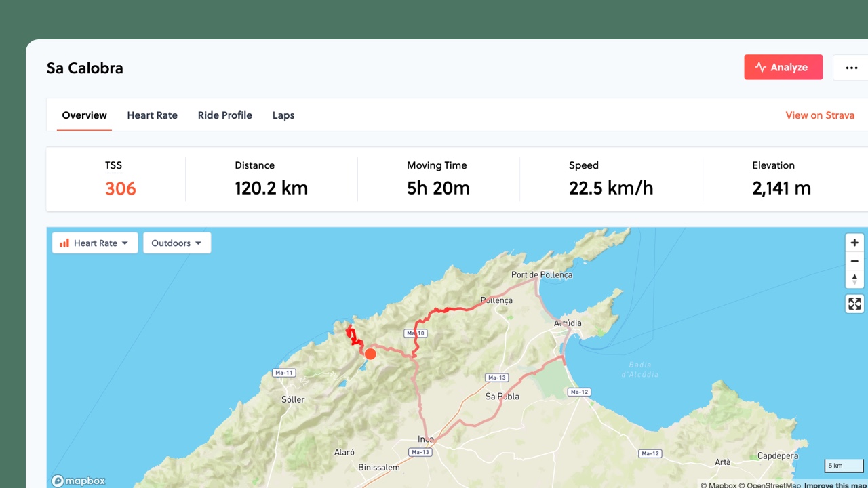Click the orange position marker on route
The image size is (868, 488).
click(x=370, y=354)
